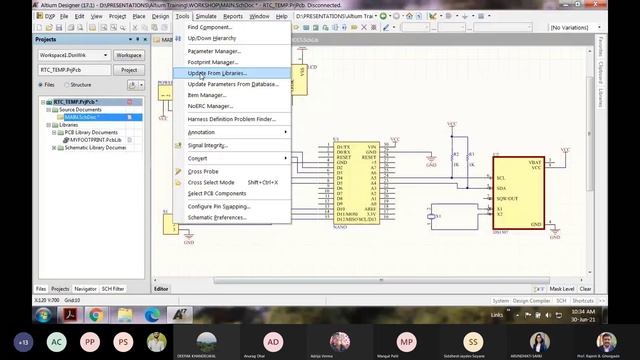This screenshot has height=360, width=640.
Task: Click the New document toolbar icon
Action: [x=39, y=27]
